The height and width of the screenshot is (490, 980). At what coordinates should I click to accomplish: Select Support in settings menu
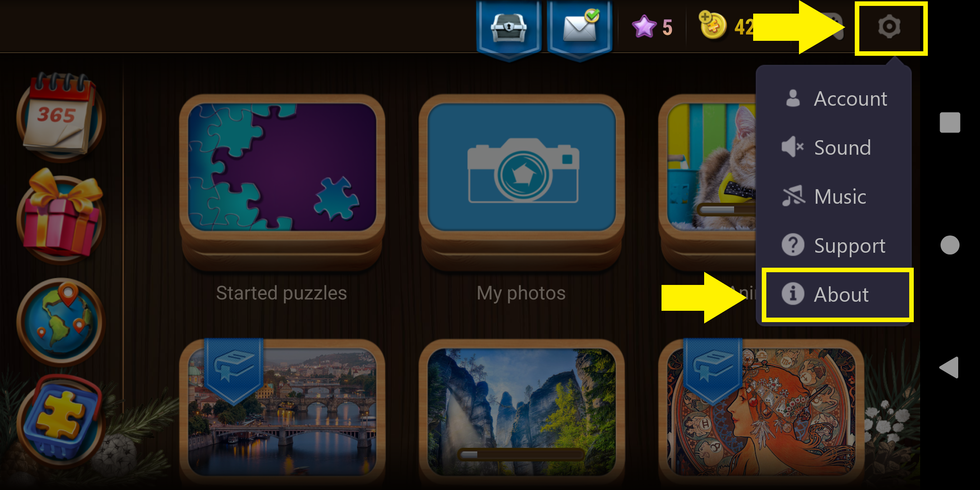point(835,245)
